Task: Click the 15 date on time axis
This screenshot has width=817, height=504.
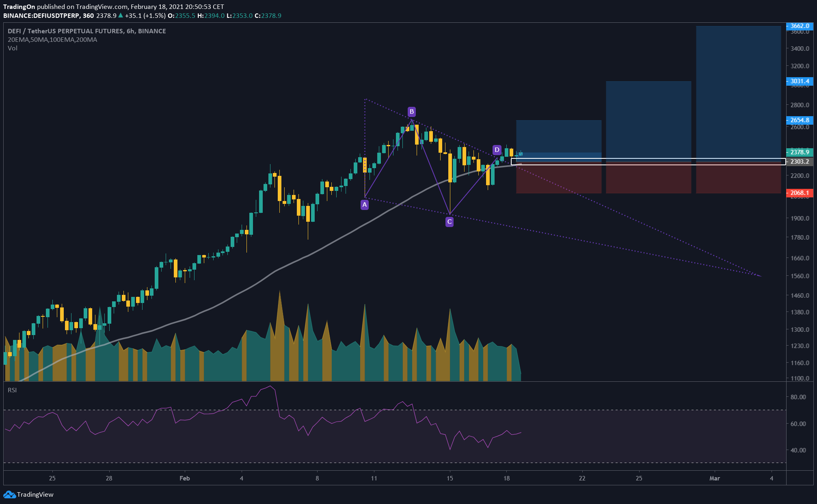Action: click(x=450, y=478)
